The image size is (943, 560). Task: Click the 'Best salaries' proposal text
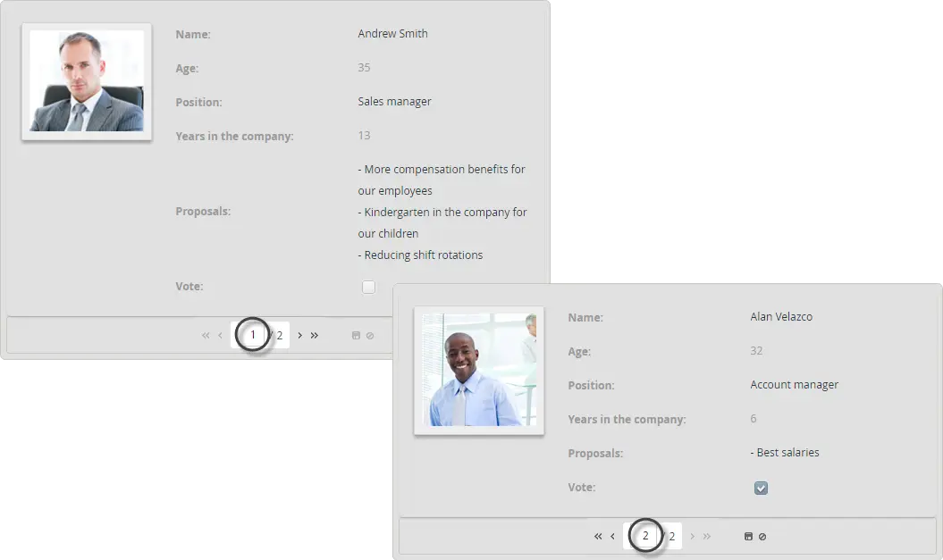pos(785,453)
